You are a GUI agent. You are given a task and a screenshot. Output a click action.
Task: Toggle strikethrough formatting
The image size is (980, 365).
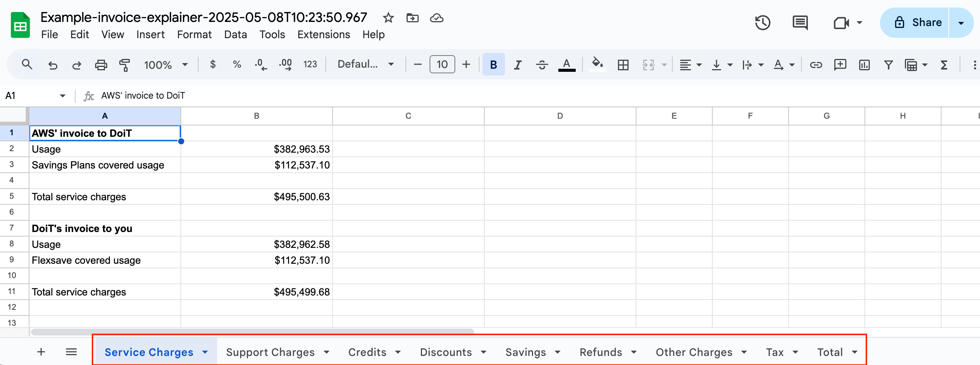point(542,64)
